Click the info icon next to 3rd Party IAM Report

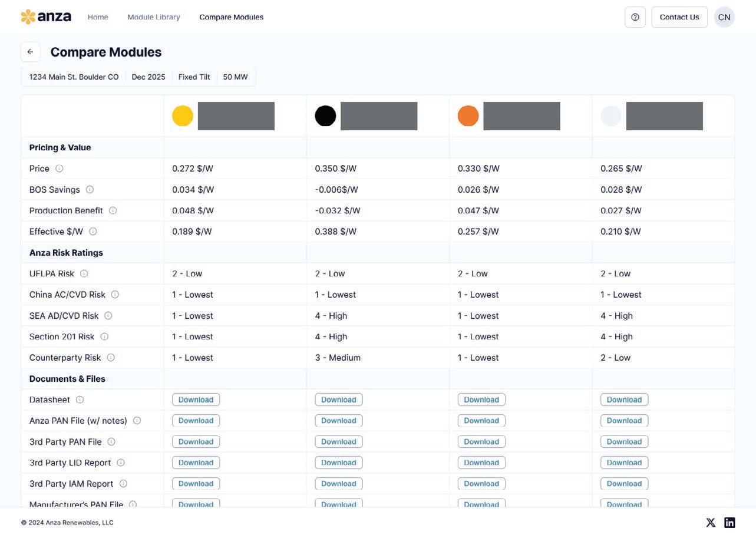123,484
